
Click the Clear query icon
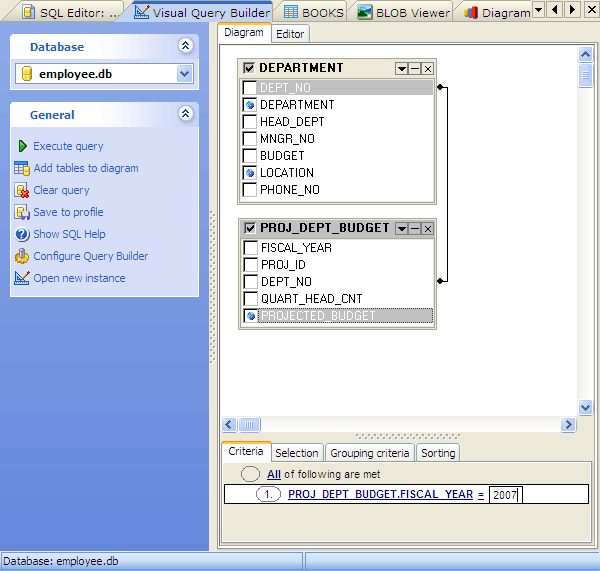point(22,190)
